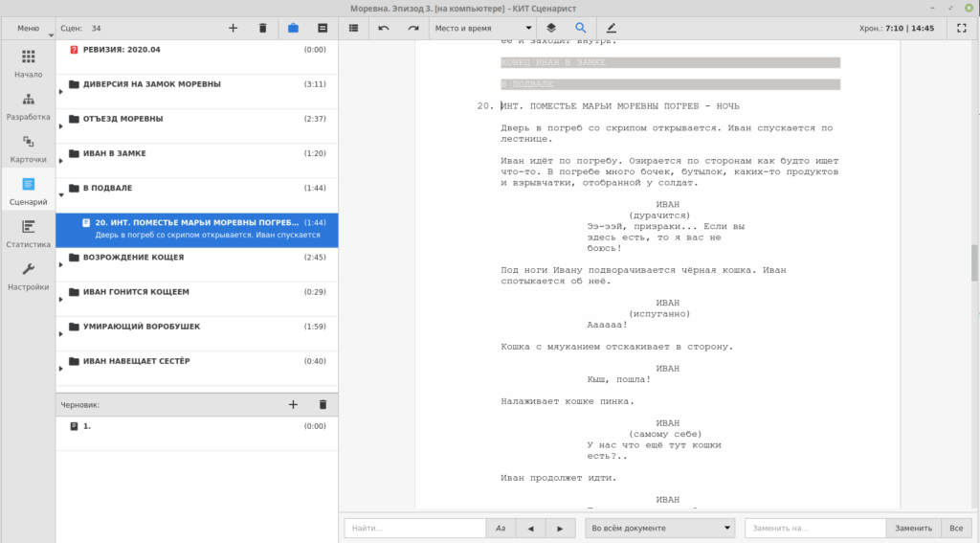Find next match with right arrow
Screen dimensions: 980x543
point(560,528)
